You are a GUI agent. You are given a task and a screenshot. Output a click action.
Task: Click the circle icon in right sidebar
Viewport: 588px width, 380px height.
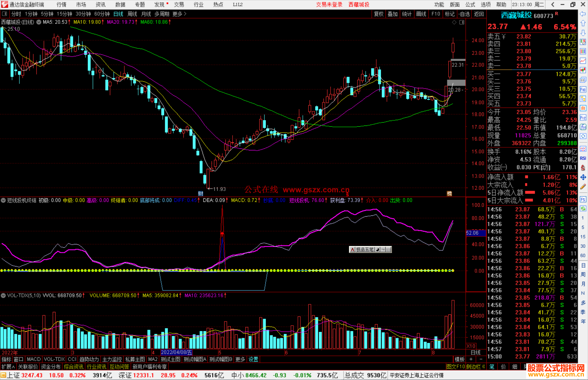click(x=583, y=136)
